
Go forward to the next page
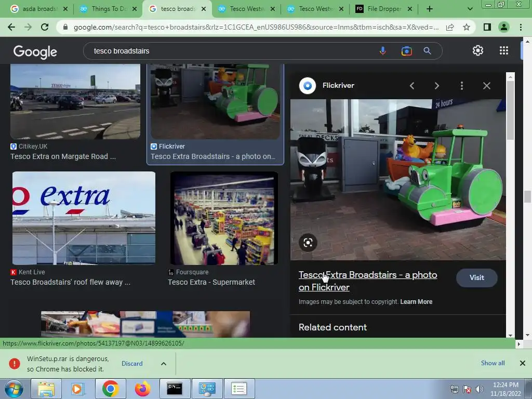[28, 27]
